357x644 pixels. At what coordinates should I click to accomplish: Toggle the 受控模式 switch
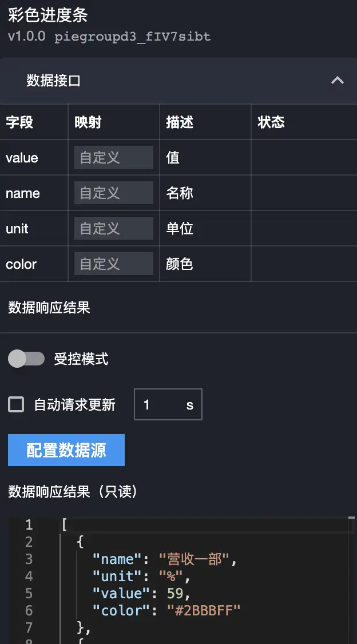coord(26,359)
